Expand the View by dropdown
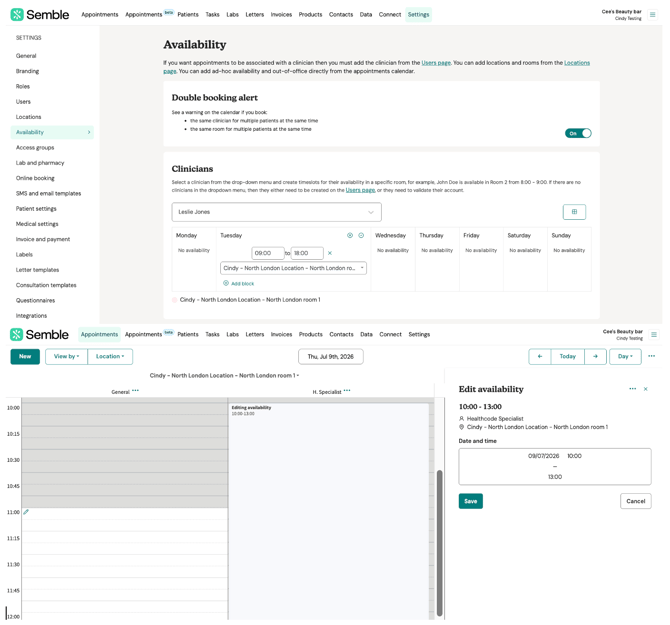 [66, 356]
